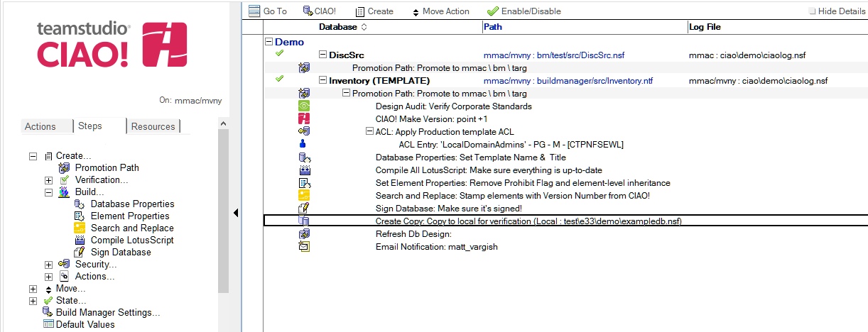Image resolution: width=868 pixels, height=332 pixels.
Task: Click the green checkmark beside DiscSrc
Action: tap(280, 53)
